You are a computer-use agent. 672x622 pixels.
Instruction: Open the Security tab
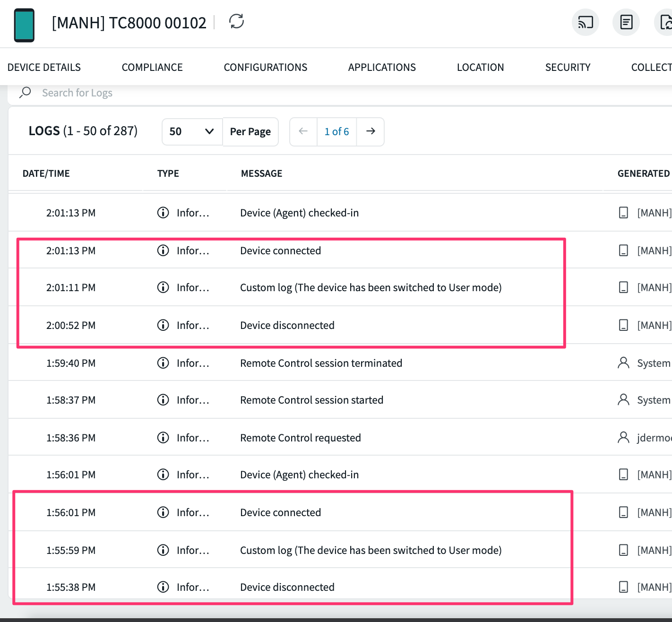568,67
